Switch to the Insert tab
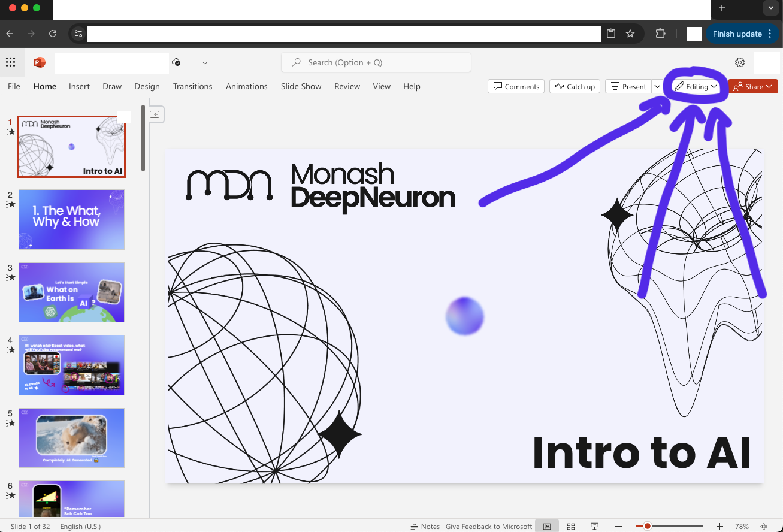The height and width of the screenshot is (532, 783). 79,86
